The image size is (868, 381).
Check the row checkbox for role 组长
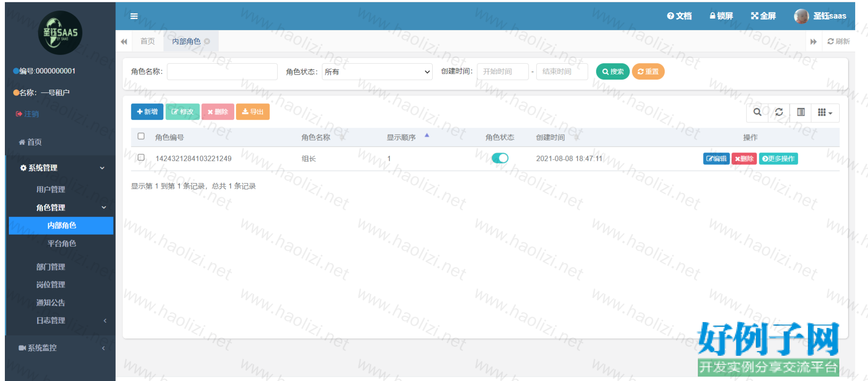[x=141, y=157]
